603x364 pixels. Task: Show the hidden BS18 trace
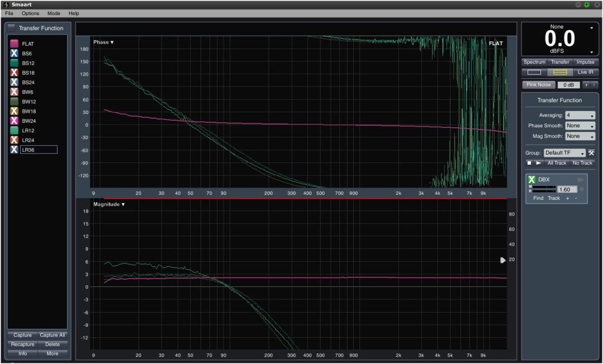[14, 73]
